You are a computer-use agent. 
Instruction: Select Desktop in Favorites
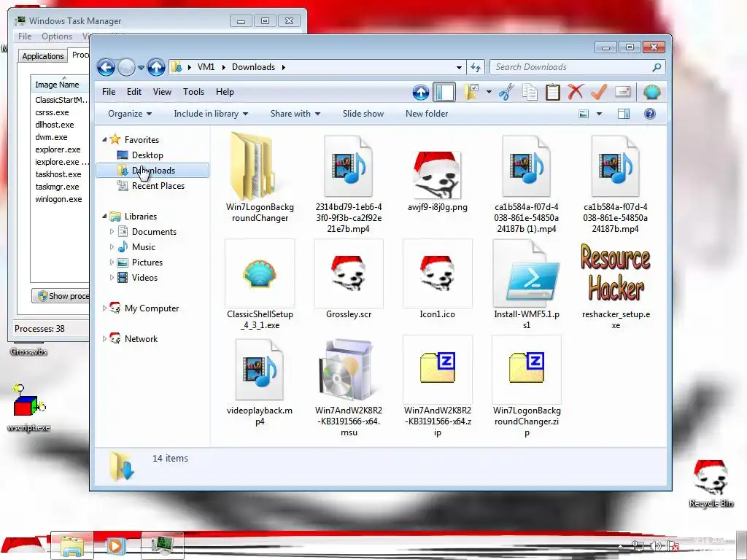coord(147,155)
